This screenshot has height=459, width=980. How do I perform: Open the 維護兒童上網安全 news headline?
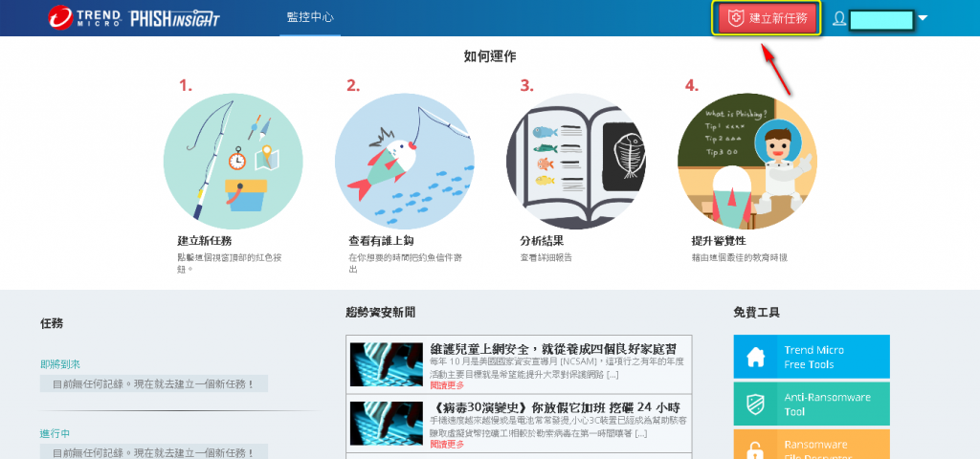click(x=553, y=348)
